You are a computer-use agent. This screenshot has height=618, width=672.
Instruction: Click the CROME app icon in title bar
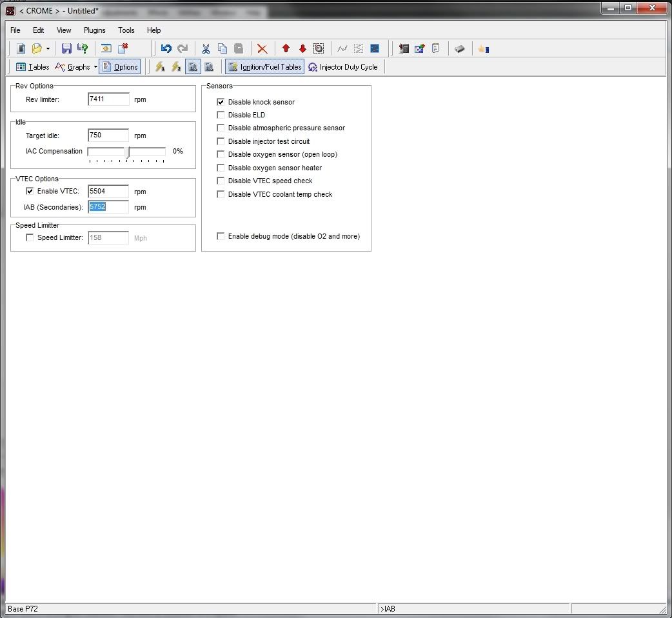coord(11,11)
